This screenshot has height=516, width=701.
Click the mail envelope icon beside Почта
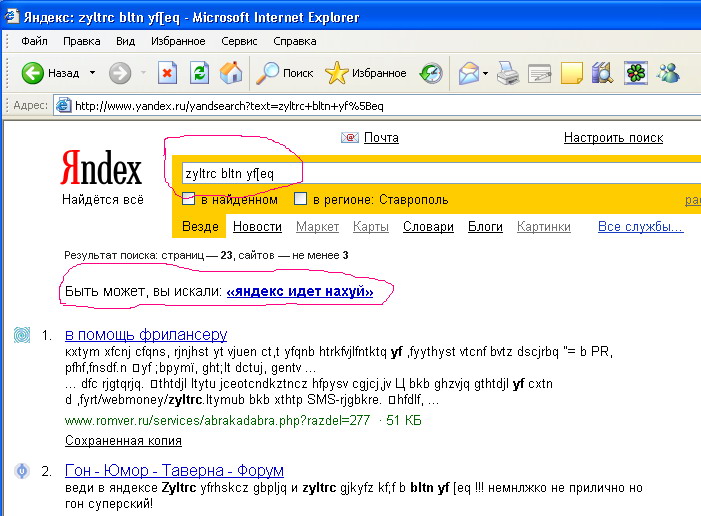tap(350, 137)
